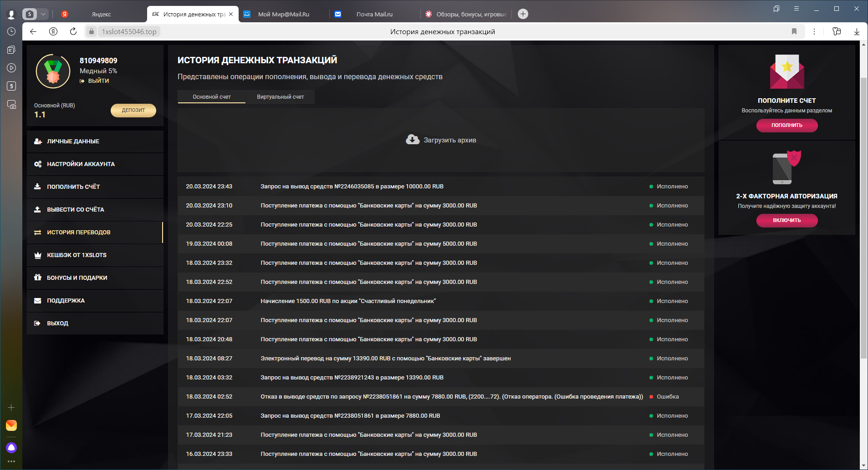868x470 pixels.
Task: Click the pink ПОПОЛНИТЬ button
Action: (787, 125)
